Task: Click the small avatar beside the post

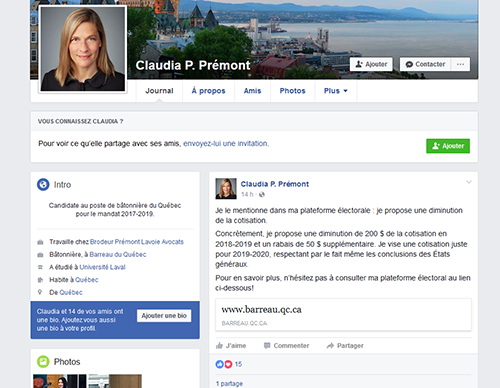Action: point(226,189)
